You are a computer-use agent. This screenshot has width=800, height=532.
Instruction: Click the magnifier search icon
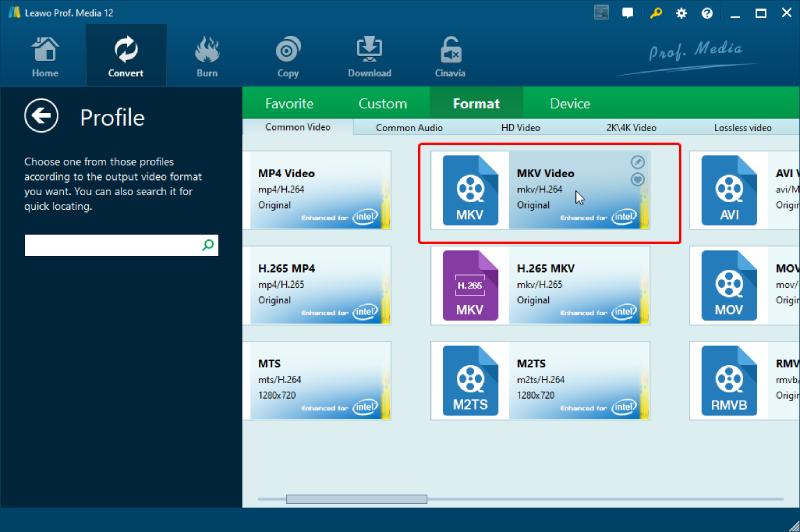point(208,245)
